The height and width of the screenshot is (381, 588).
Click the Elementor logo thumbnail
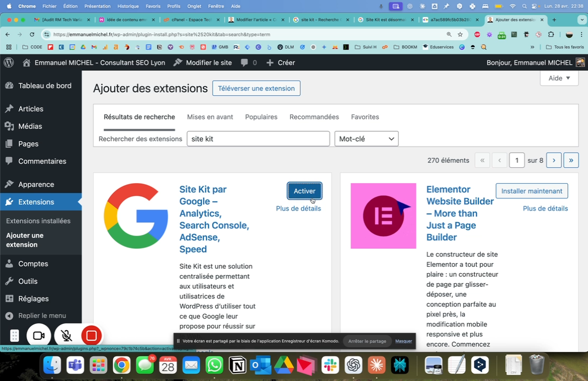(x=383, y=216)
